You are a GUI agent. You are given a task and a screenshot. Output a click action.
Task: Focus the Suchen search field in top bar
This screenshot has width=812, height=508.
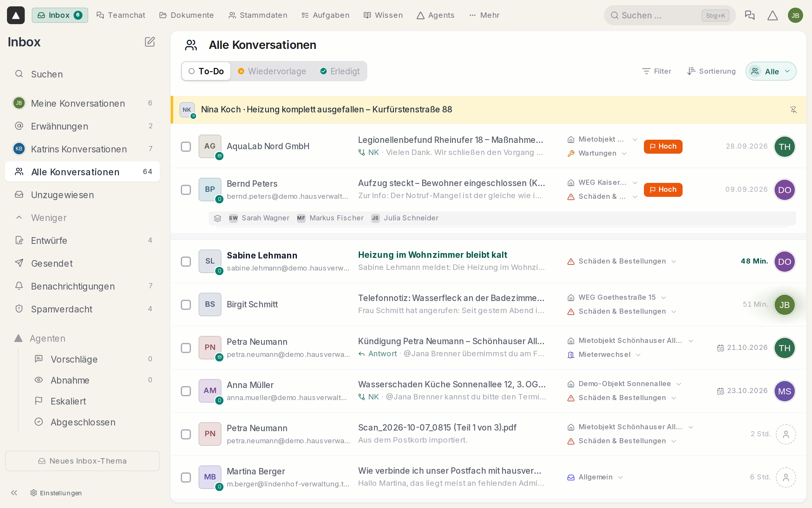[669, 15]
